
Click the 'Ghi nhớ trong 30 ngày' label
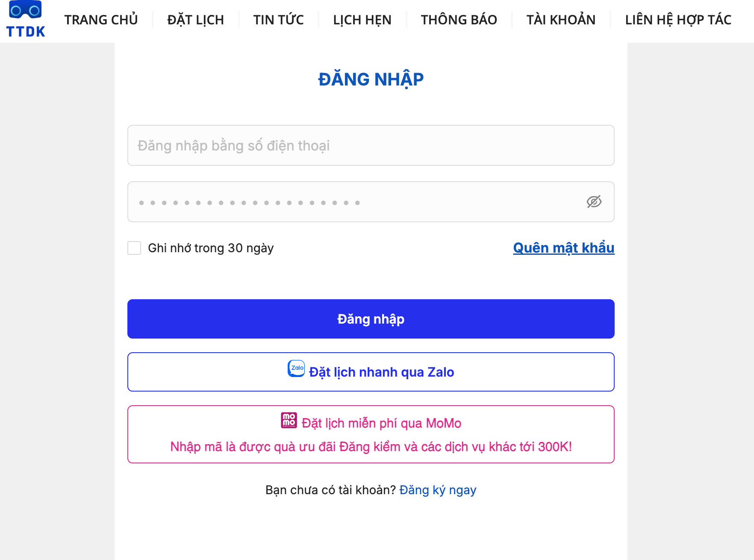click(x=211, y=248)
